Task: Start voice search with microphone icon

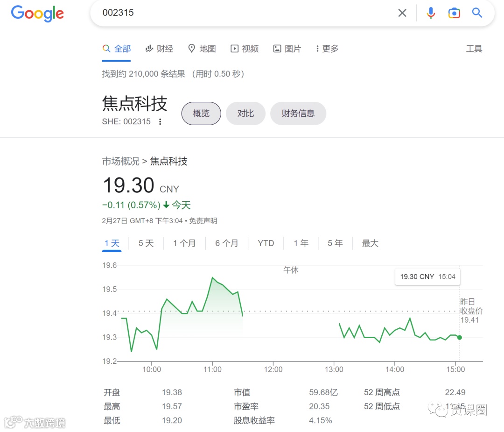Action: pyautogui.click(x=431, y=13)
